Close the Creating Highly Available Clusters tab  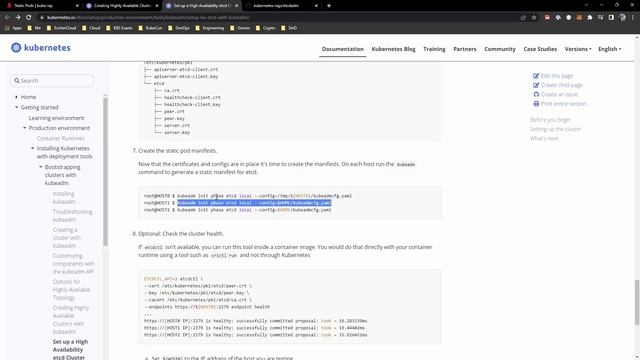click(157, 6)
